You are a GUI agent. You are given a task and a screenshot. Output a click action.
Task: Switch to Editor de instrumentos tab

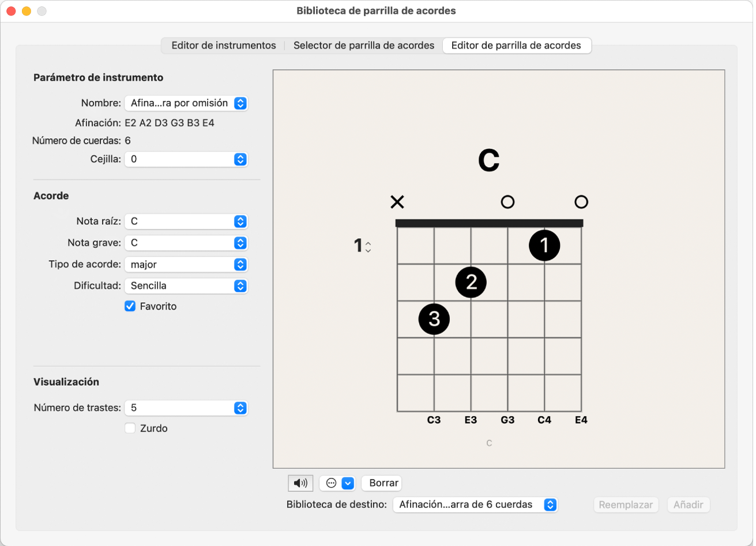[x=224, y=46]
